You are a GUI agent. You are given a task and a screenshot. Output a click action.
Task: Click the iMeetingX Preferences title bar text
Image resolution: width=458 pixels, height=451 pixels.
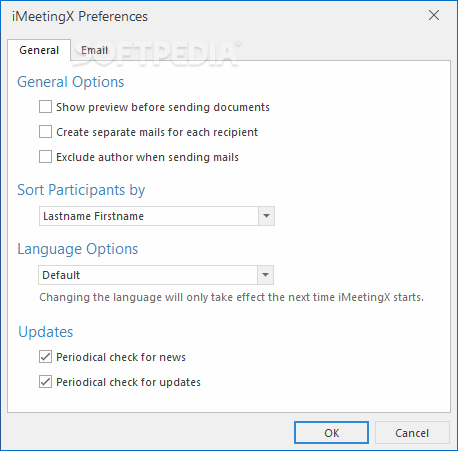(x=80, y=17)
